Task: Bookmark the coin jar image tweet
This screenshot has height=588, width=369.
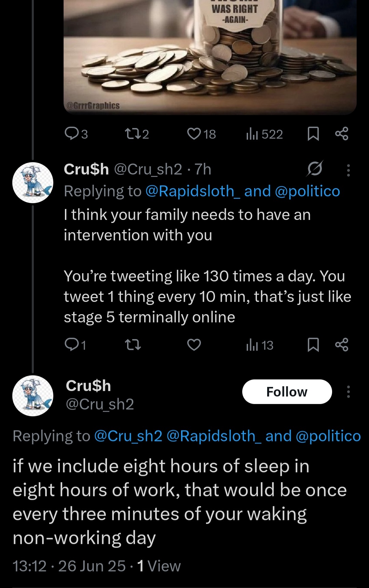Action: coord(313,134)
